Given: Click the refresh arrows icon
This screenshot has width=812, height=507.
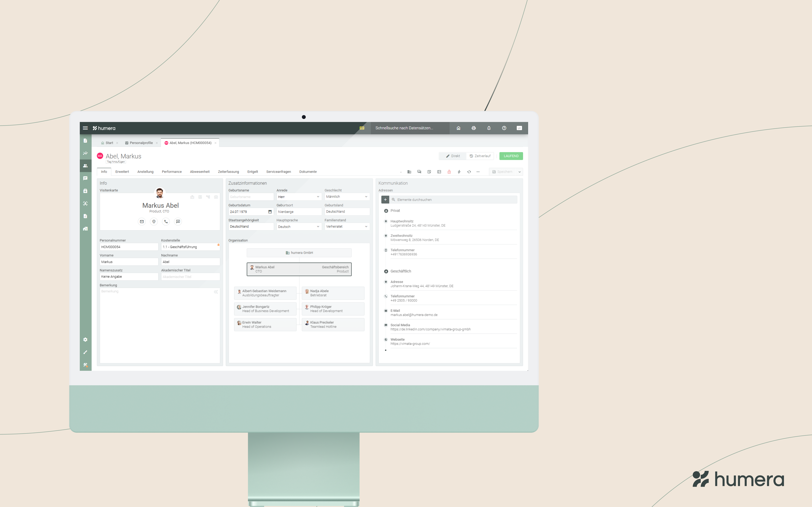Looking at the screenshot, I should click(x=469, y=172).
